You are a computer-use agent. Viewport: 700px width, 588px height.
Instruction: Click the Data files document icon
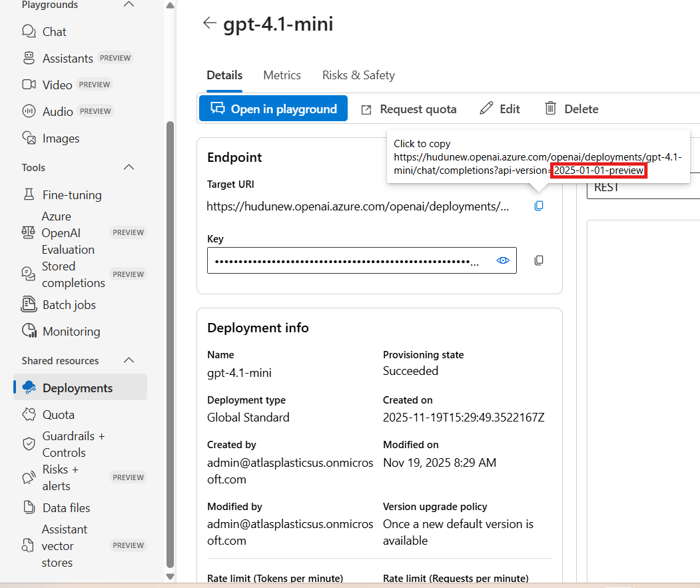click(29, 507)
